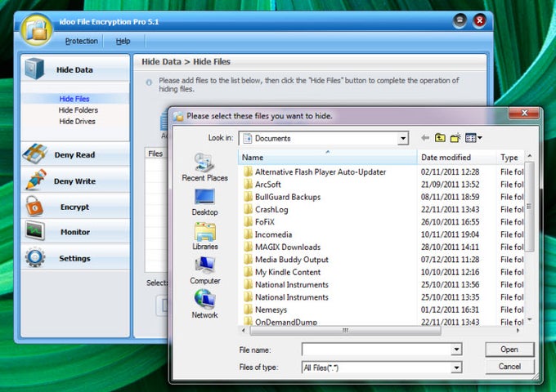Jump to Desktop in the places bar
556x392 pixels.
[204, 202]
